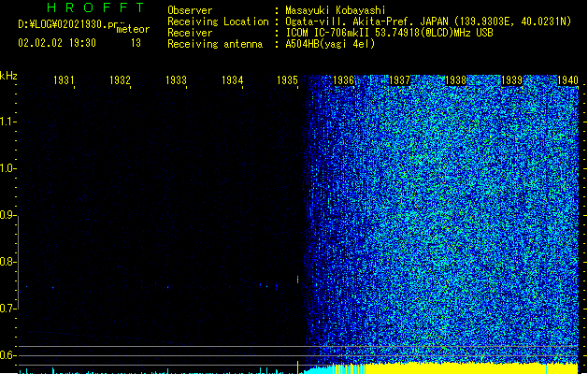Click the 1935 time marker
This screenshot has height=374, width=588.
click(x=287, y=80)
